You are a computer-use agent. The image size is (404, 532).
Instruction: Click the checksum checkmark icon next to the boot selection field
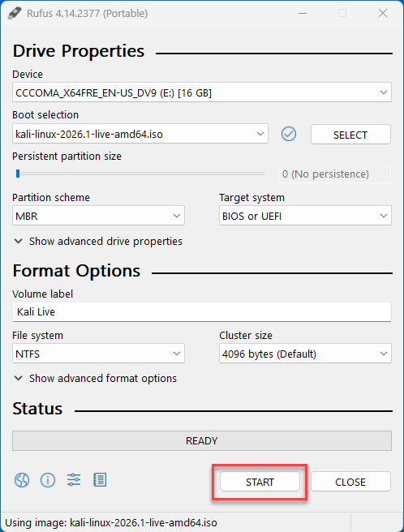(289, 134)
